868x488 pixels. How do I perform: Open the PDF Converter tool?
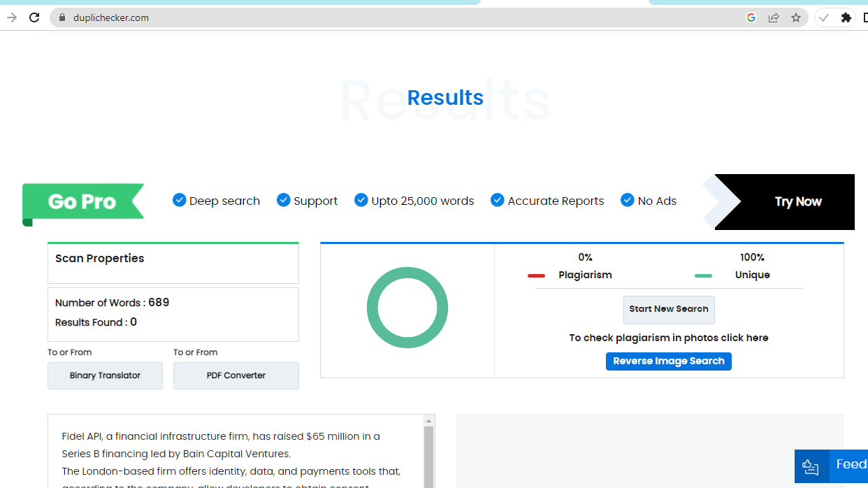click(x=236, y=375)
